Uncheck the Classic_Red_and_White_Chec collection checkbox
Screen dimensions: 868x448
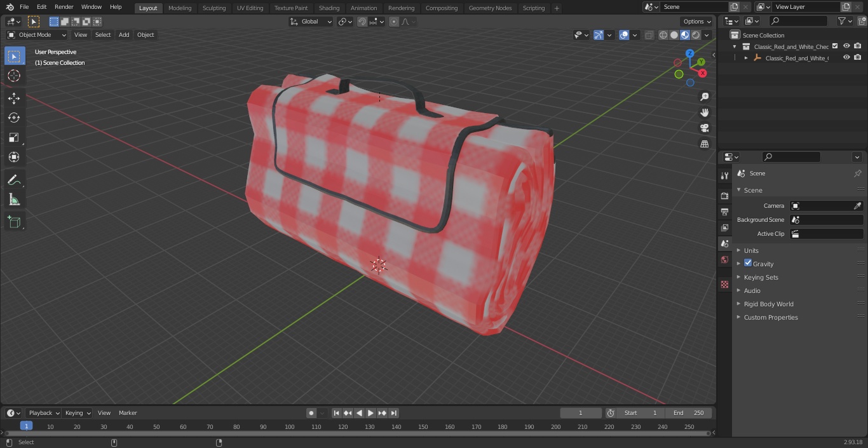[x=835, y=46]
